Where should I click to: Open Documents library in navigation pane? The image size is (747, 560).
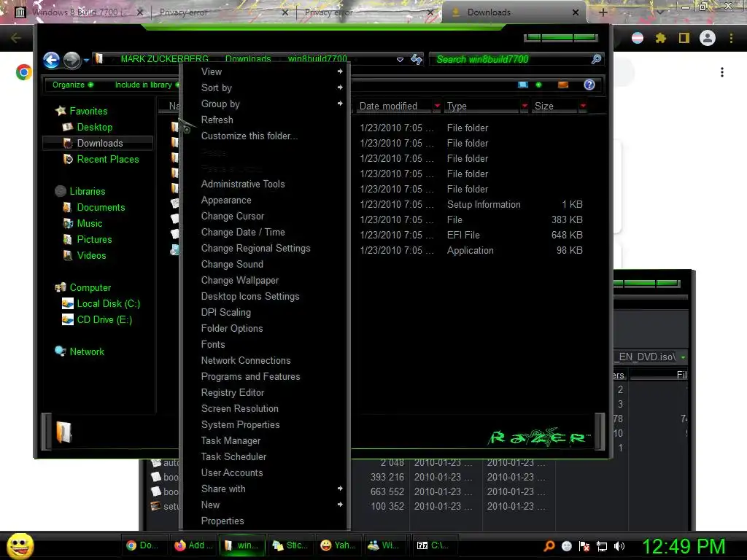click(x=101, y=207)
